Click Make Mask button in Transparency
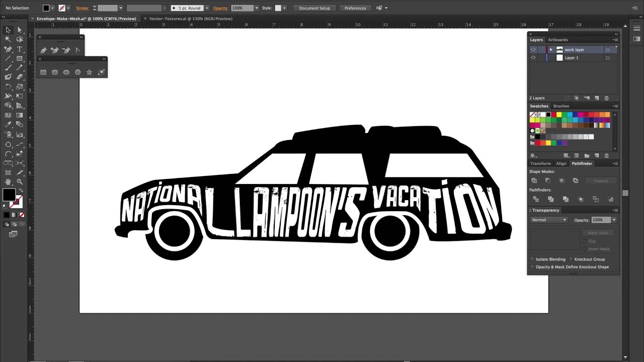Viewport: 644px width, 362px height. pyautogui.click(x=598, y=233)
